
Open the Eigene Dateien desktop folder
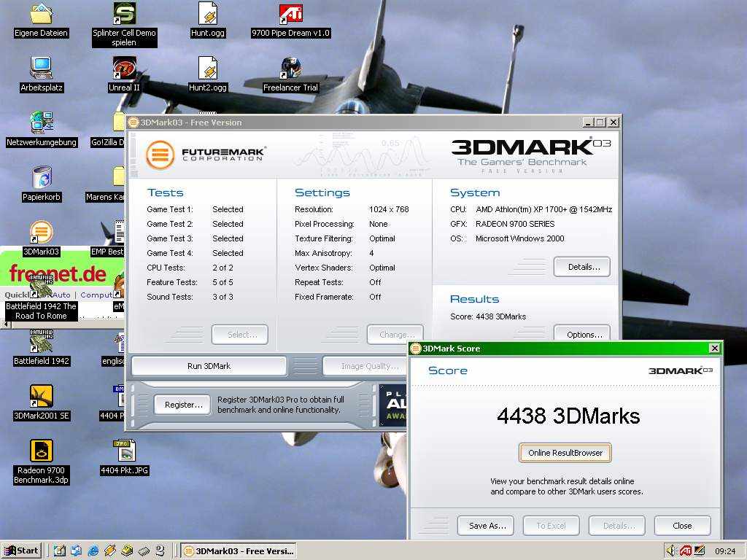click(x=41, y=20)
